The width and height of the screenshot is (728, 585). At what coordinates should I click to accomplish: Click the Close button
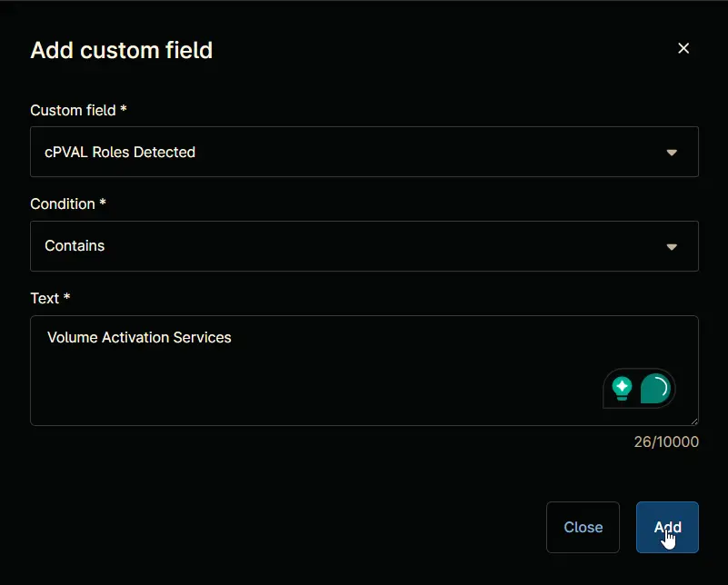(583, 527)
